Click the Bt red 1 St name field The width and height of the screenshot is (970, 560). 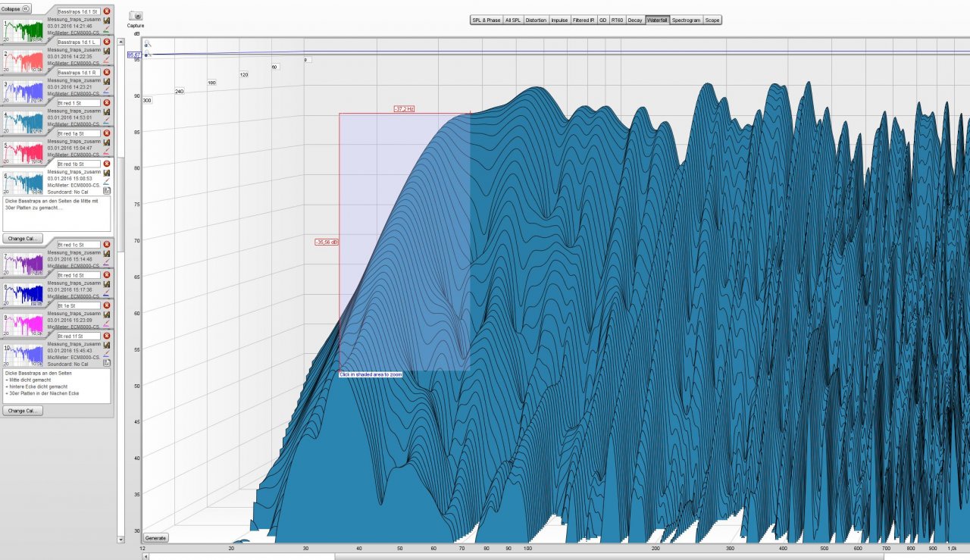(79, 103)
